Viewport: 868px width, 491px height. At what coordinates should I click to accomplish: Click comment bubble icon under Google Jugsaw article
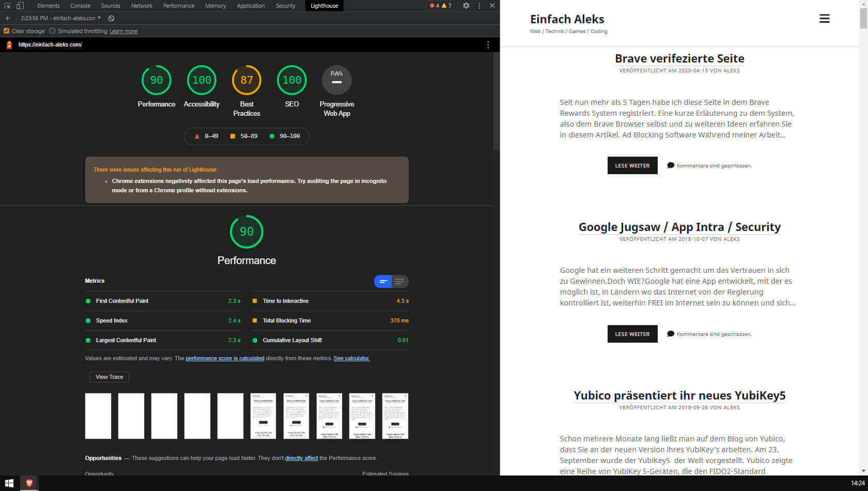pos(671,334)
